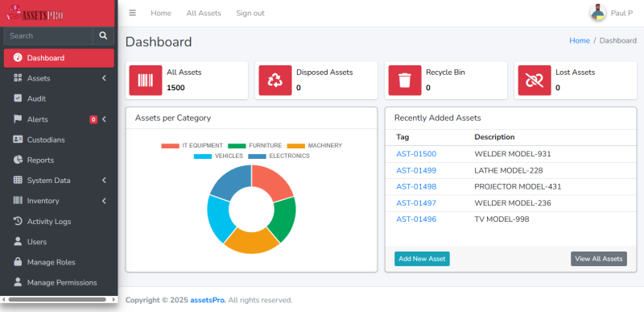Open asset tag AST-01498

tap(416, 186)
